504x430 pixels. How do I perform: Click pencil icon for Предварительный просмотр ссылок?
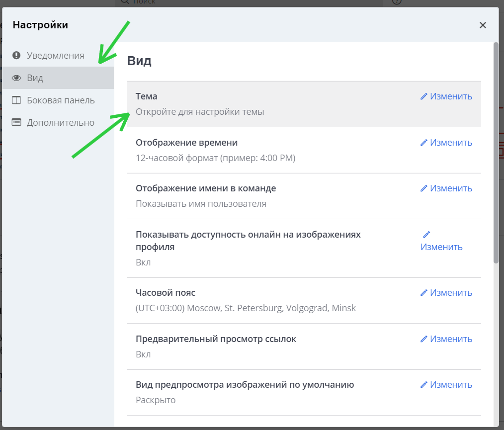(x=424, y=339)
